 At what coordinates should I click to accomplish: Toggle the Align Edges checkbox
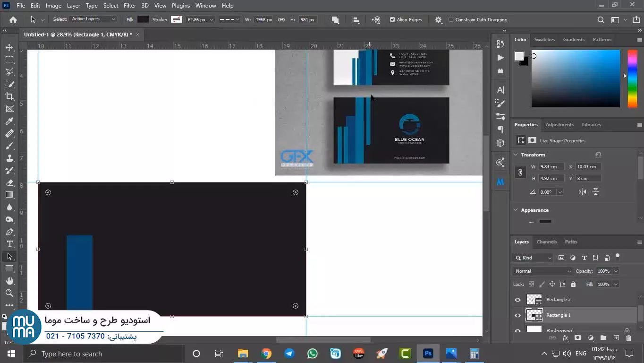coord(392,20)
